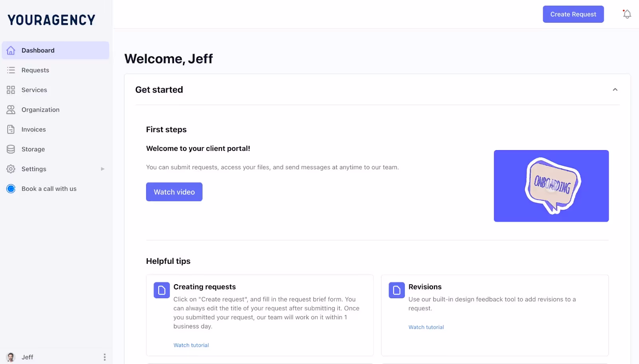This screenshot has width=639, height=364.
Task: Click the YOURAGENCY logo
Action: point(52,20)
